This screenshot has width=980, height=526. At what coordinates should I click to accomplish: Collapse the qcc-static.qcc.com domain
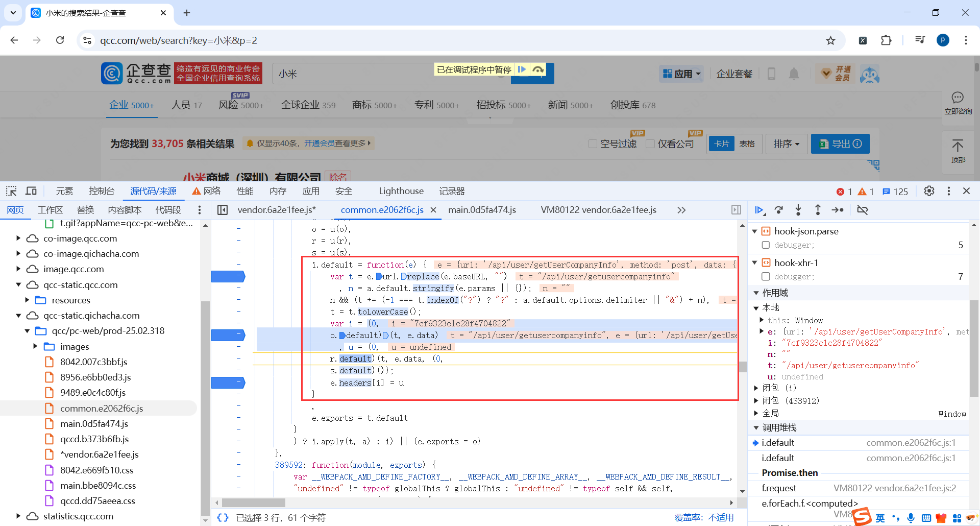(x=18, y=284)
